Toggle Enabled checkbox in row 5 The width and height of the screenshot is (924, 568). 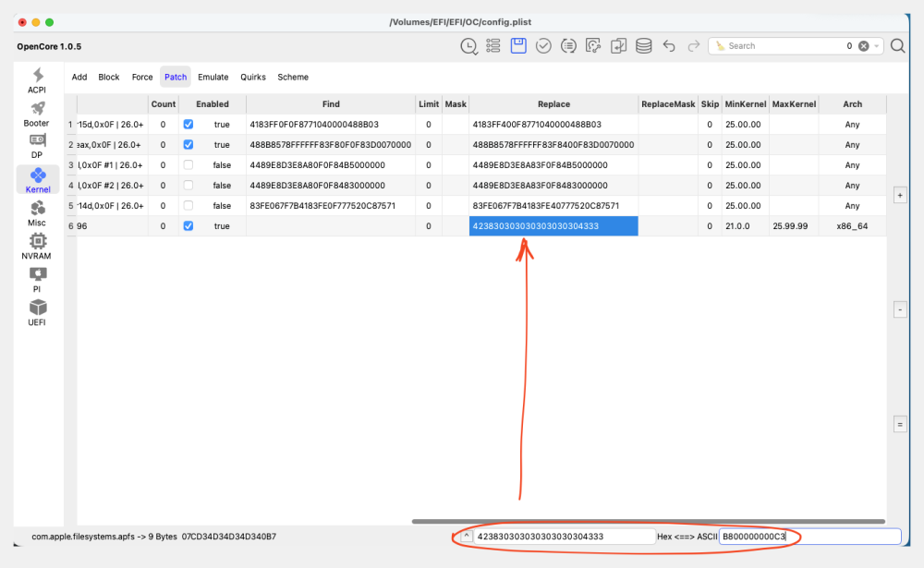(188, 206)
